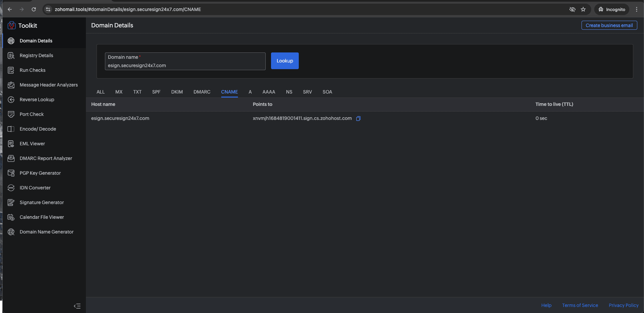Open DMARC Report Analyzer
Image resolution: width=644 pixels, height=313 pixels.
click(46, 158)
